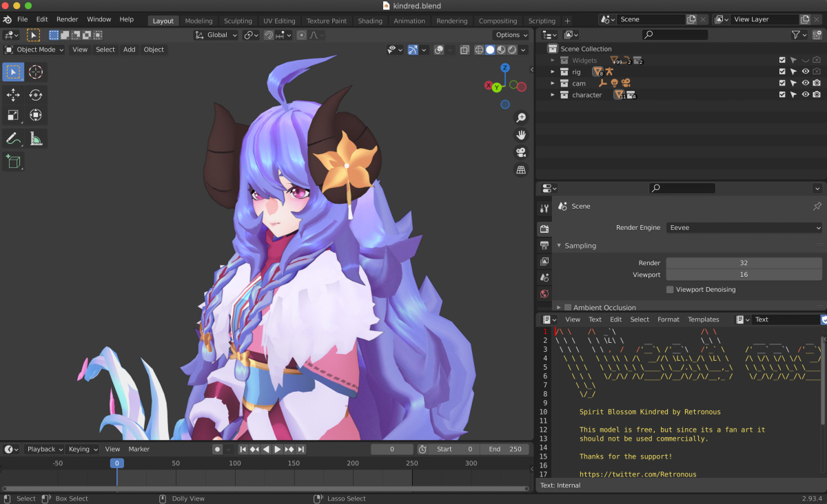Open the World properties tab
The width and height of the screenshot is (827, 504).
[544, 294]
